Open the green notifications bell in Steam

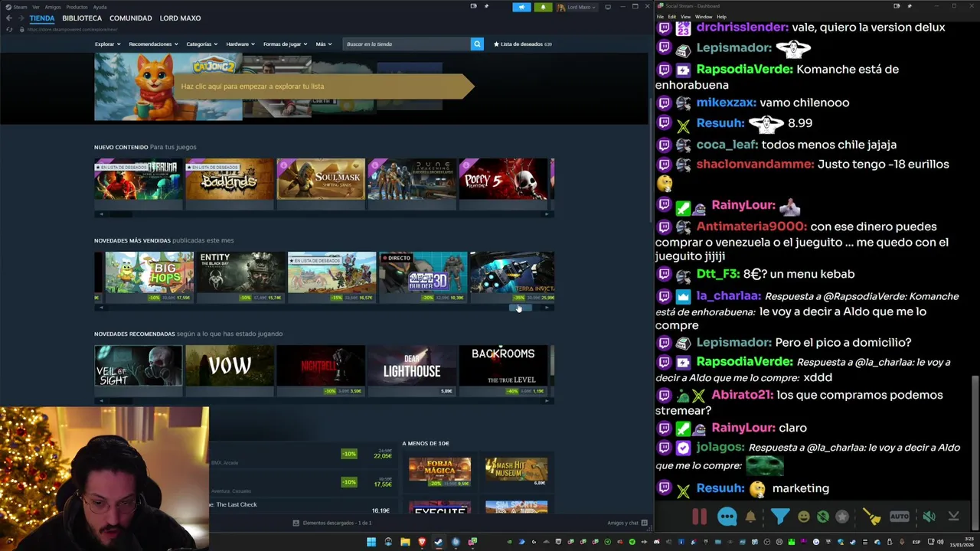(x=543, y=7)
